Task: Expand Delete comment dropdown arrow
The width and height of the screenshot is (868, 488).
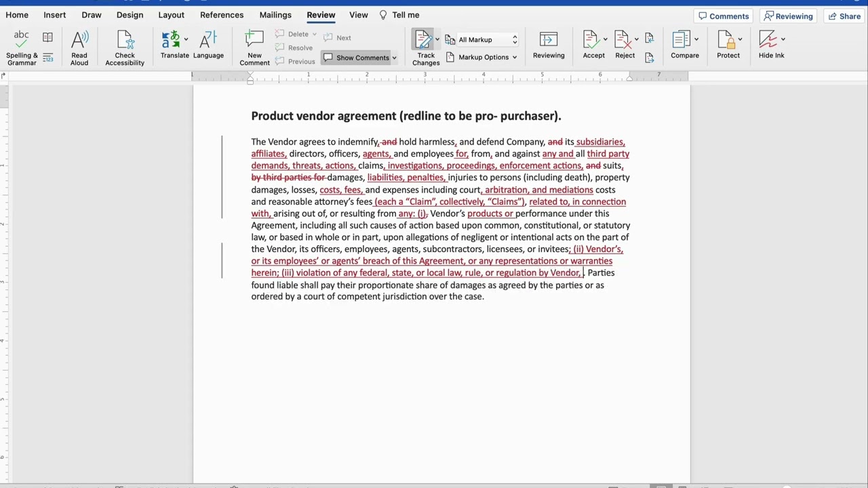Action: click(x=314, y=34)
